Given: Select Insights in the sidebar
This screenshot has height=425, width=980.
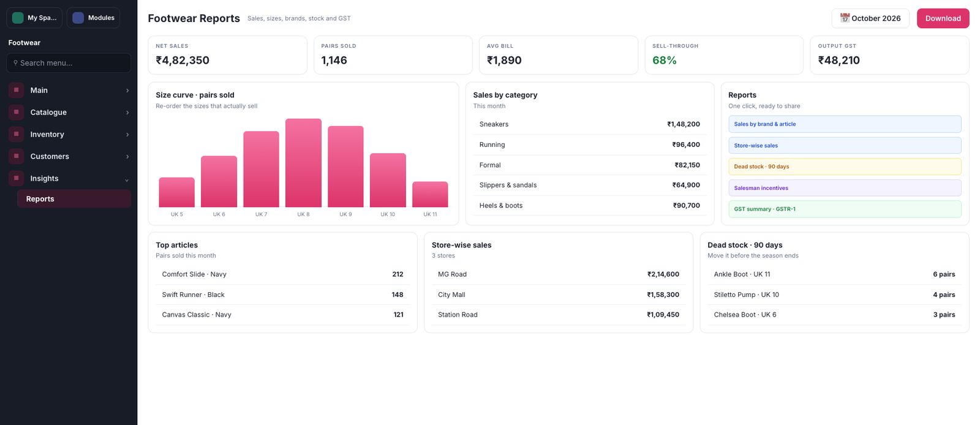Looking at the screenshot, I should (x=45, y=178).
